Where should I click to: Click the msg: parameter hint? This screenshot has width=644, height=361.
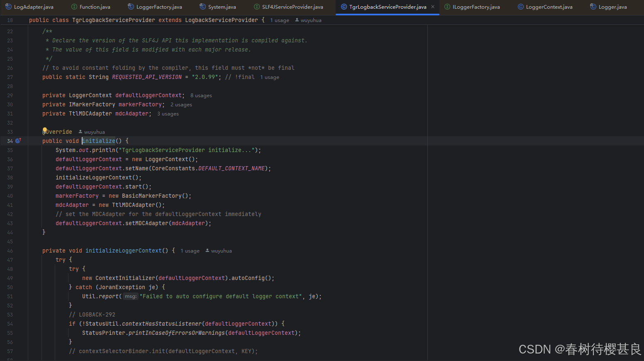[x=130, y=296]
